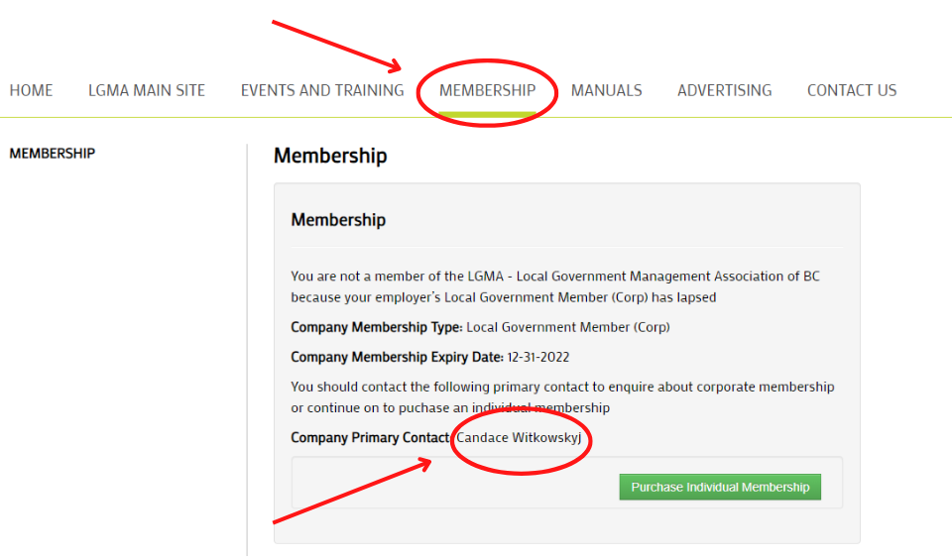The image size is (952, 560).
Task: Click the Company Primary Contact label
Action: point(370,438)
